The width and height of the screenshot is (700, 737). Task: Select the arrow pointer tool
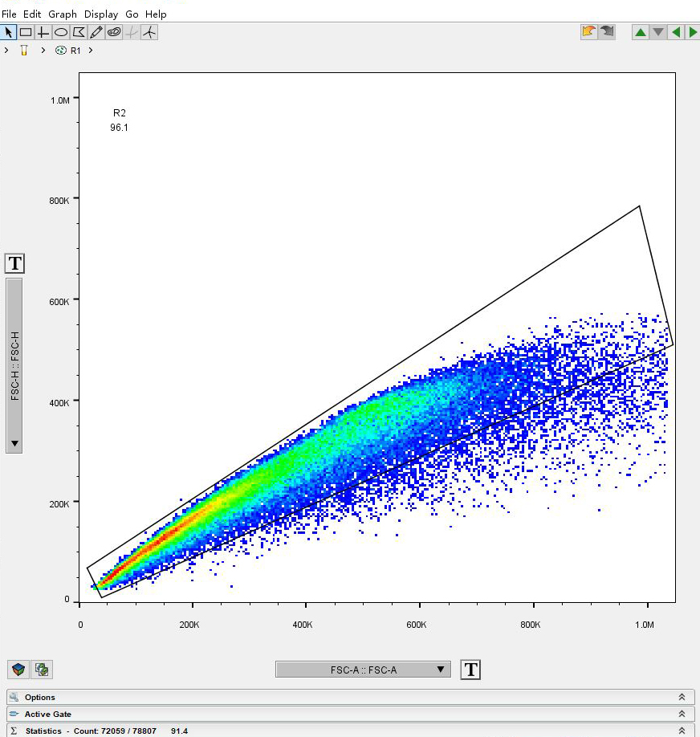pyautogui.click(x=9, y=32)
